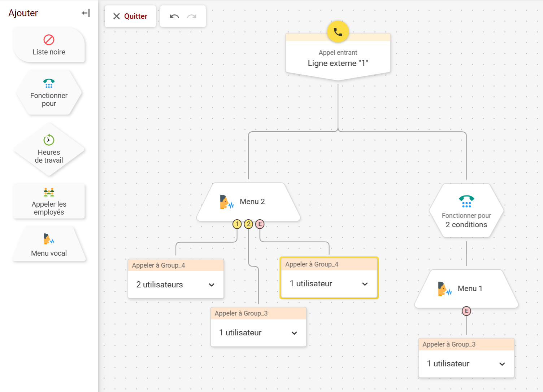543x392 pixels.
Task: Select option 1 marker on Menu 2
Action: [x=237, y=224]
